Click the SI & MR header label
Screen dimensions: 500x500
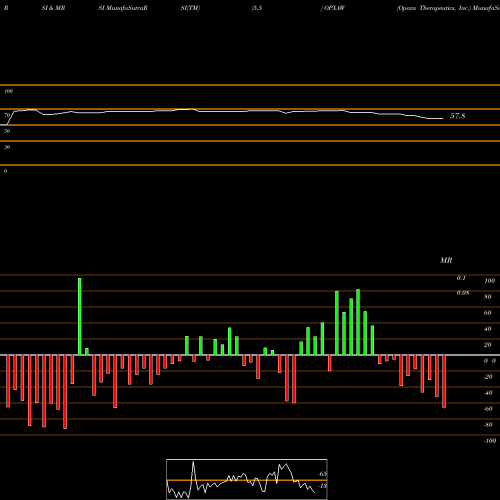[x=53, y=8]
